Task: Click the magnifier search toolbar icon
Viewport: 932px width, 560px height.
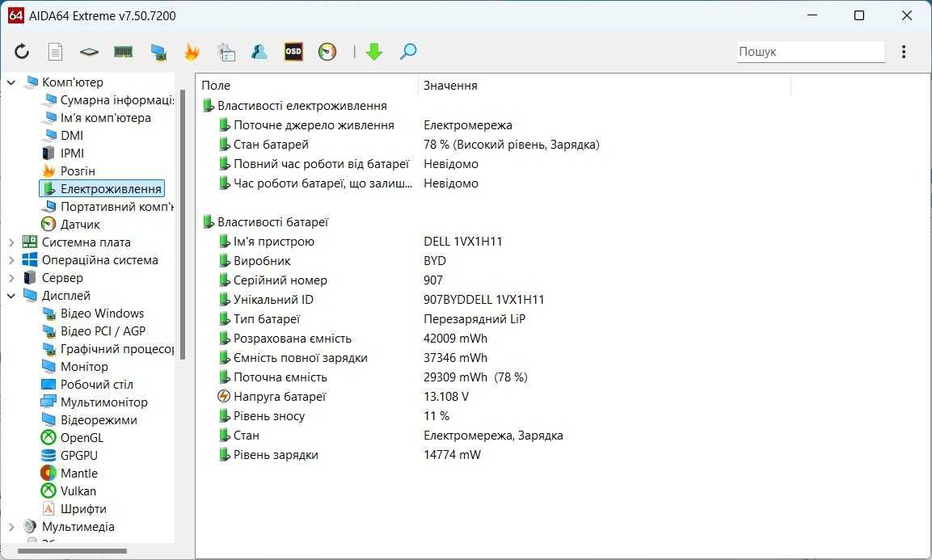Action: [x=407, y=52]
